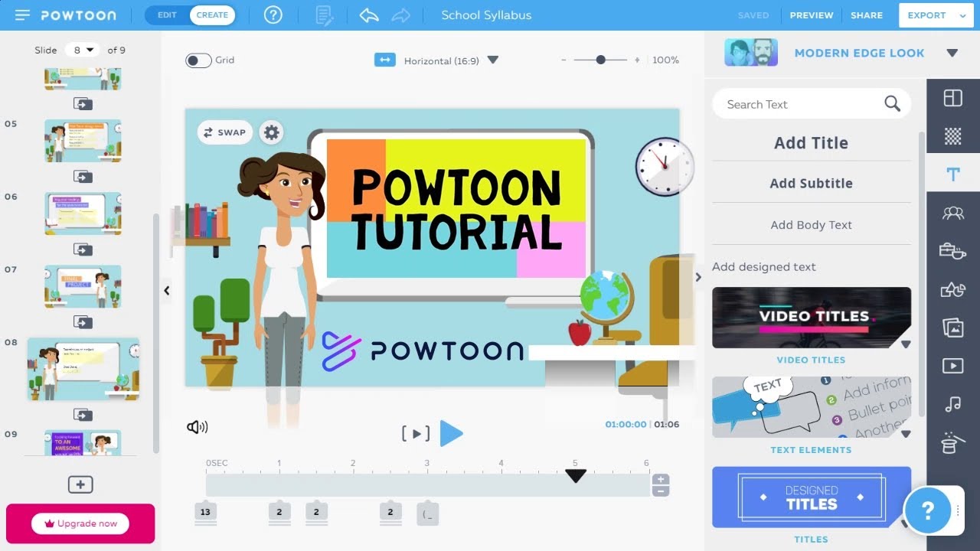The image size is (980, 551).
Task: Click the EXPORT button
Action: pyautogui.click(x=926, y=15)
